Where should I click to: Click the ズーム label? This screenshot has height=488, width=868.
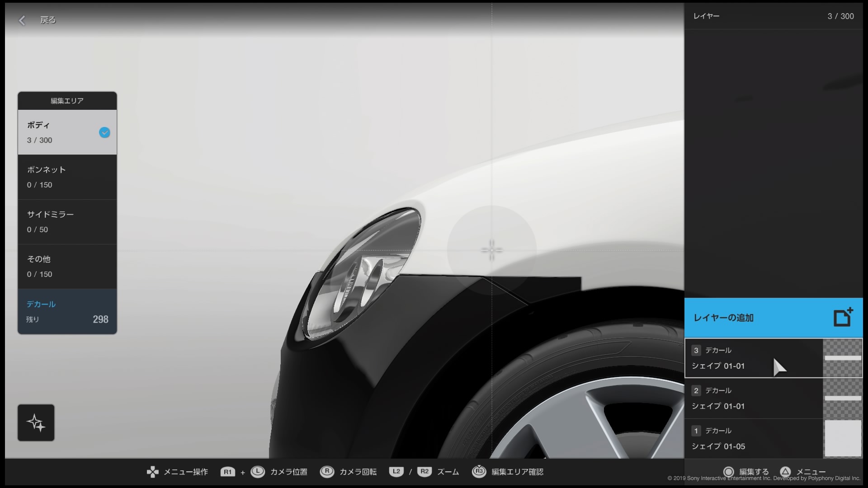point(448,472)
